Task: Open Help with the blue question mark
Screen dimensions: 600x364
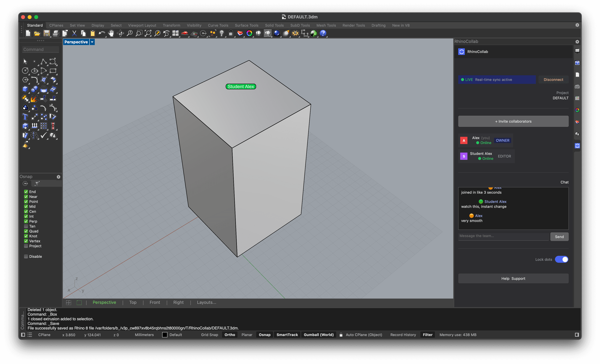Action: (323, 33)
